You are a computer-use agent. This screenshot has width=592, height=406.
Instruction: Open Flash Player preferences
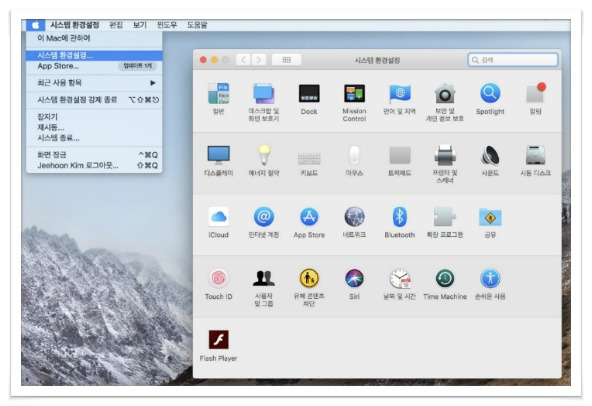pos(218,340)
